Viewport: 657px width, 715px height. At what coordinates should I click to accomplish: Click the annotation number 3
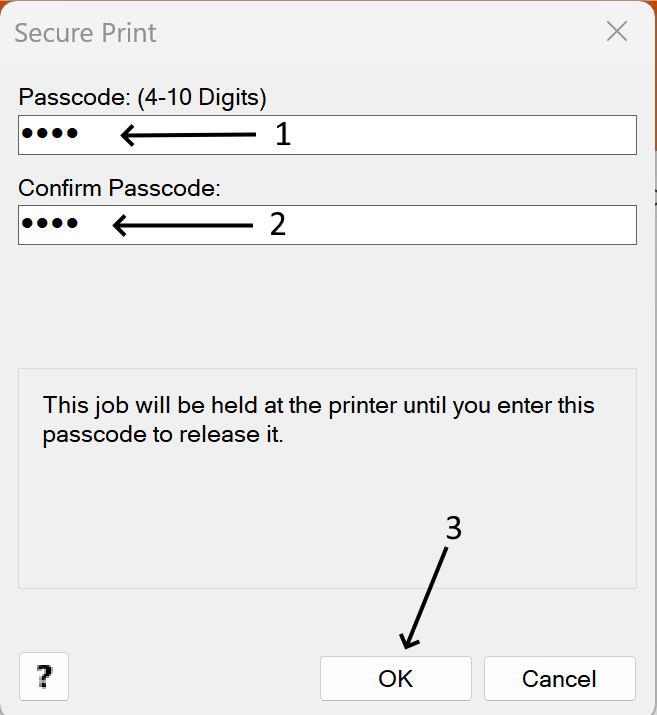pos(453,529)
